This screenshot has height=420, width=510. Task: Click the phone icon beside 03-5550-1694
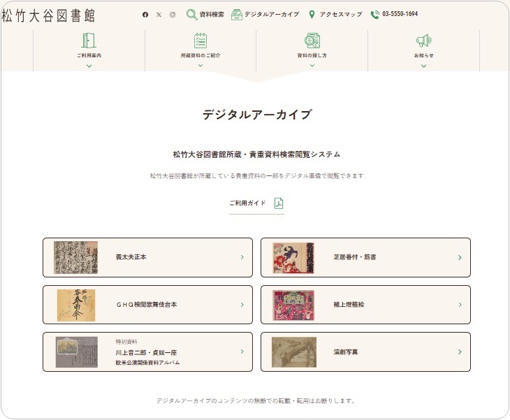(x=375, y=15)
